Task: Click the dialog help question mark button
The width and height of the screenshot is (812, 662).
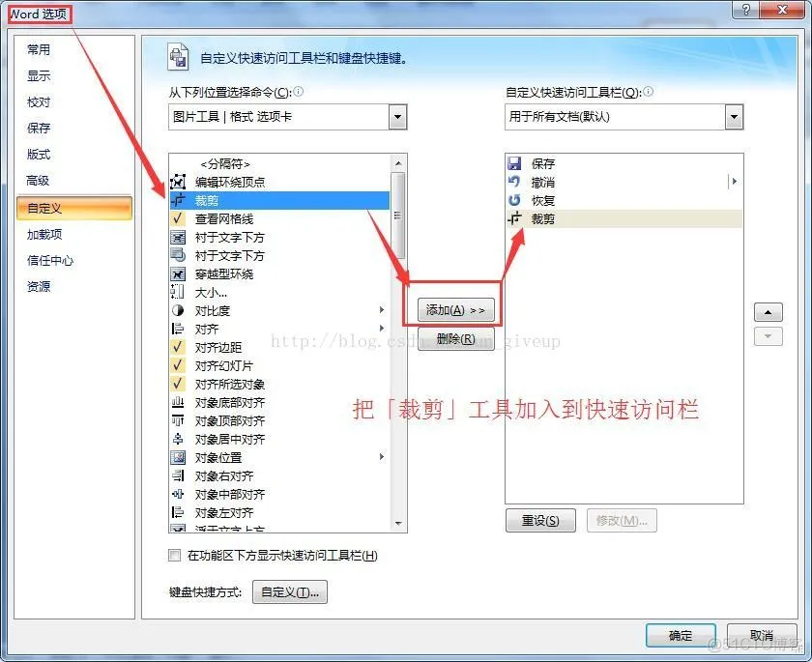Action: tap(745, 10)
